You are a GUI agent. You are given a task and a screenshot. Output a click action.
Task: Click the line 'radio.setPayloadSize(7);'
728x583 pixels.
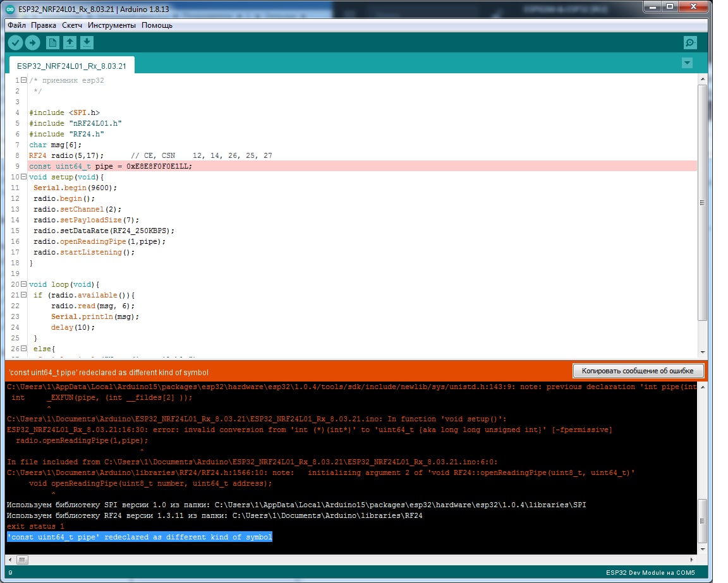point(87,220)
